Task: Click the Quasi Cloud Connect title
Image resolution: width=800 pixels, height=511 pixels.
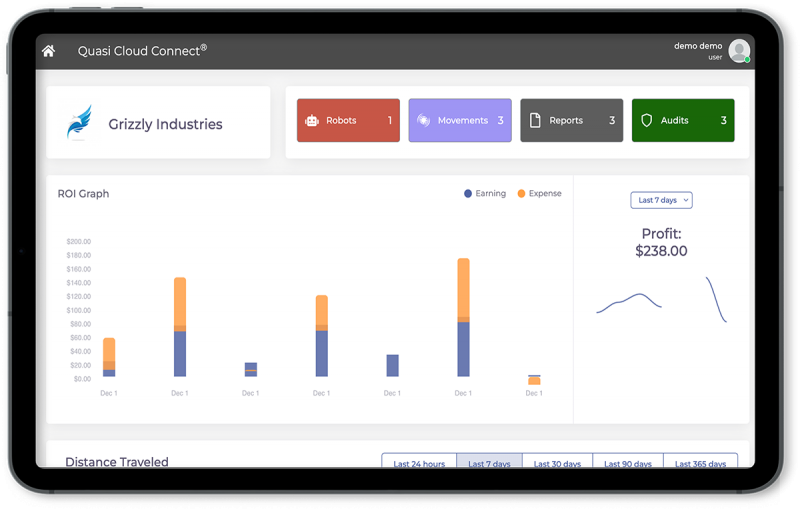Action: tap(142, 51)
